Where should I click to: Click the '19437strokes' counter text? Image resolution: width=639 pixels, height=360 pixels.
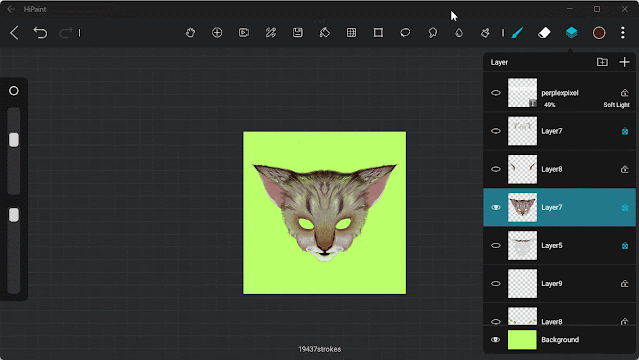(x=320, y=349)
